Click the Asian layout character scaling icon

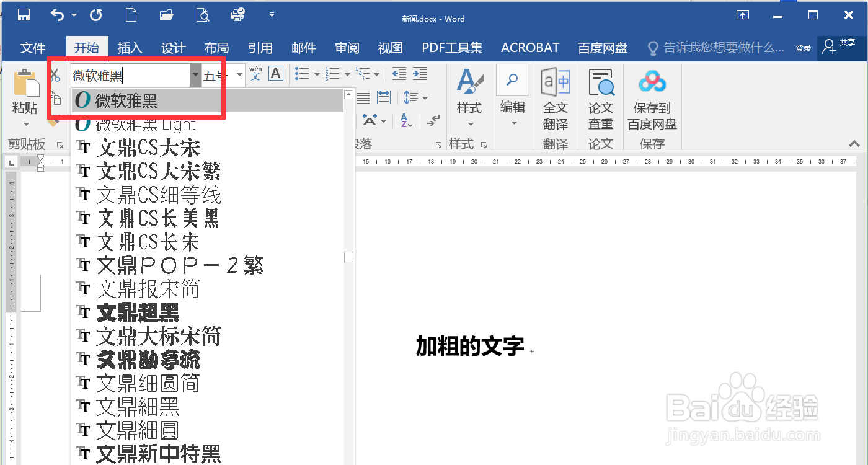(x=370, y=120)
